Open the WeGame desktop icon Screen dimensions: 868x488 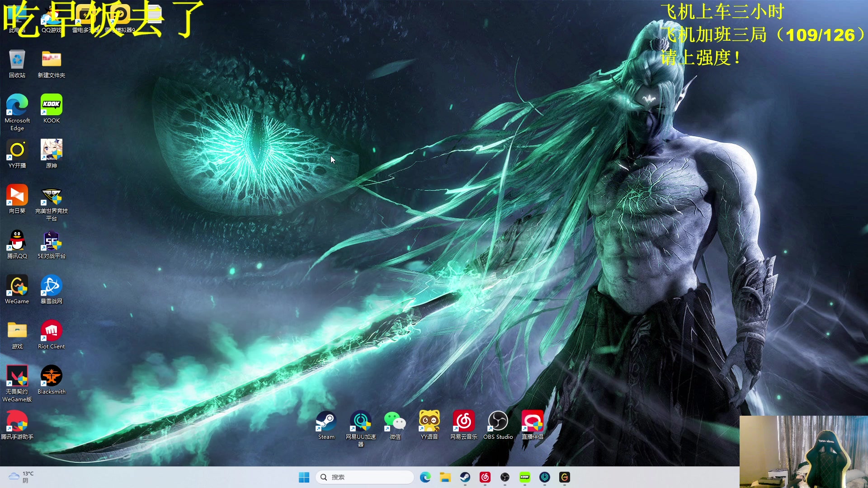[17, 286]
